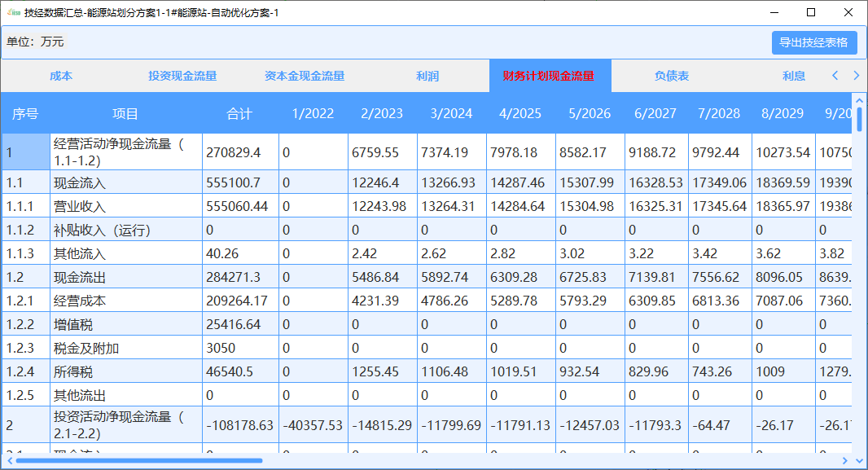
Task: Select the 资本金现金流量 tab
Action: tap(305, 76)
